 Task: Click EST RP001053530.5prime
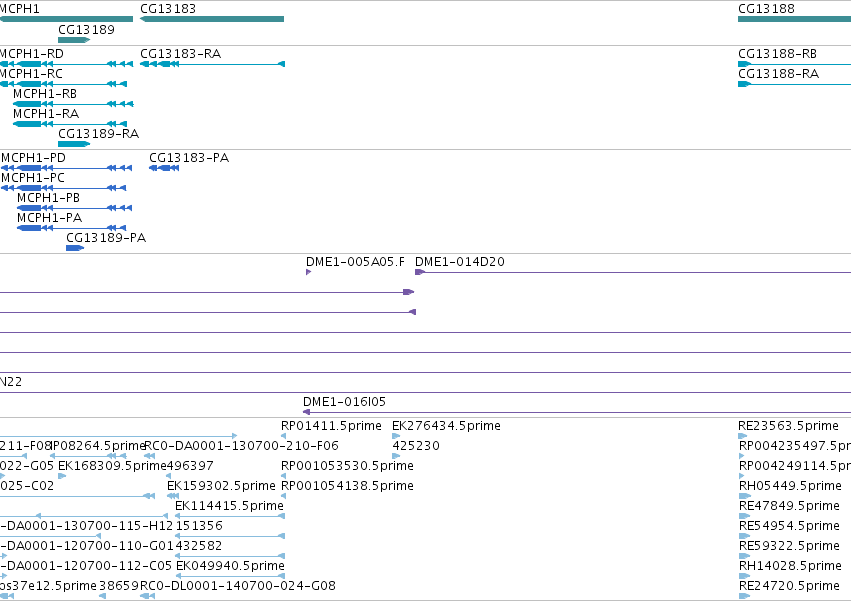click(347, 466)
